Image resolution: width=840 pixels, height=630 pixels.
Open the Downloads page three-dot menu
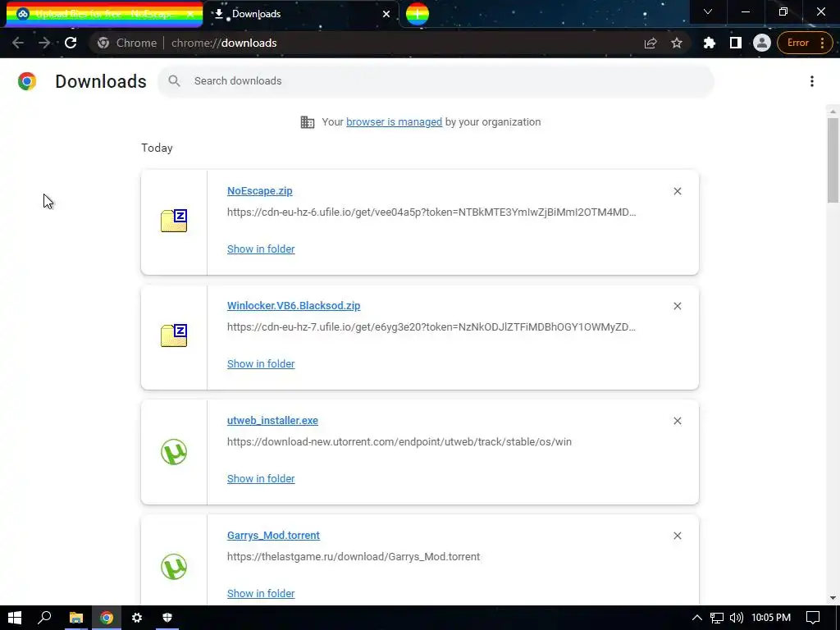(x=811, y=81)
